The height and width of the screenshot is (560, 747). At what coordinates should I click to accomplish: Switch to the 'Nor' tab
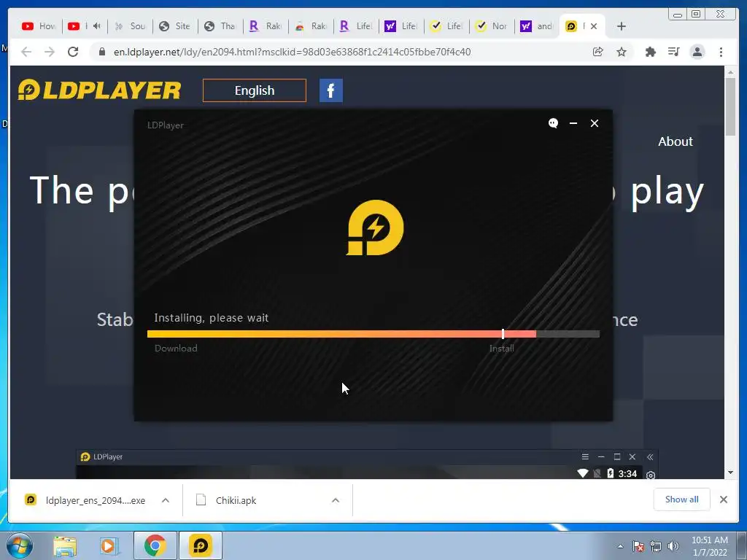click(492, 26)
